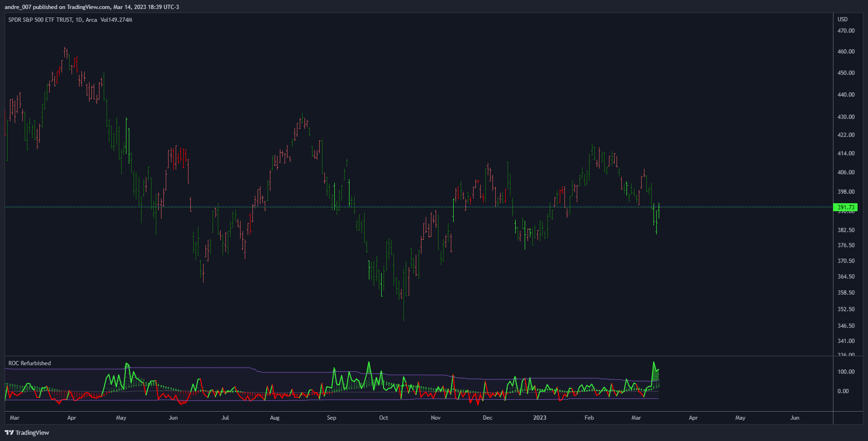Screen dimensions: 868x441
Task: Click the 100.00 ROC indicator scale label
Action: coord(846,372)
